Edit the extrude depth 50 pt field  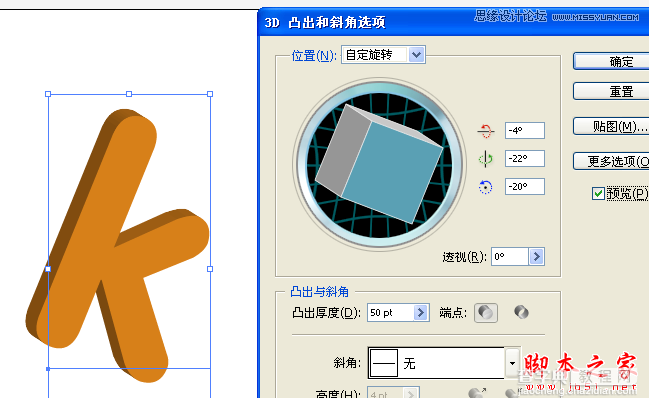391,312
